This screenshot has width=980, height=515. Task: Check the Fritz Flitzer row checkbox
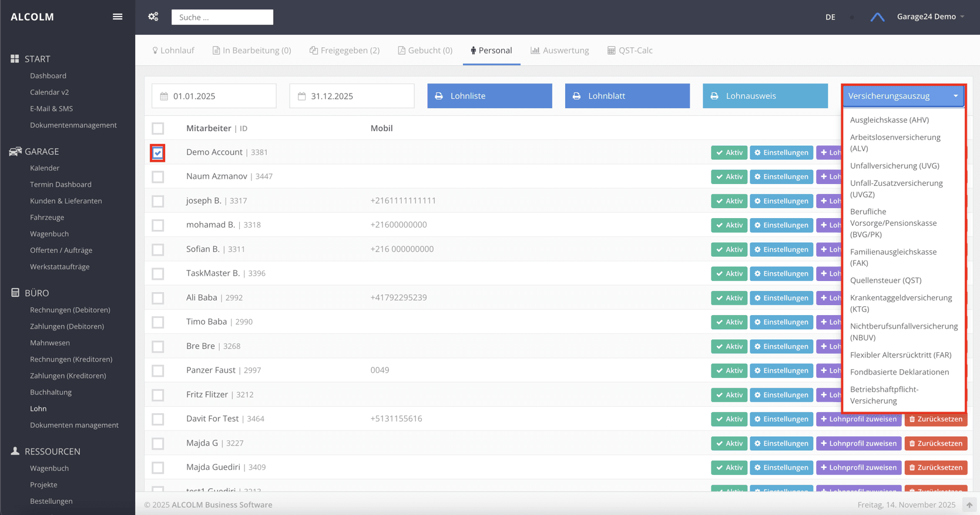tap(157, 395)
